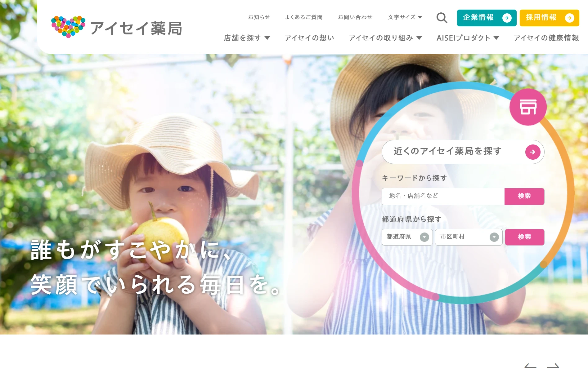Open よくあるご質問 link
Image resolution: width=588 pixels, height=368 pixels.
tap(304, 17)
